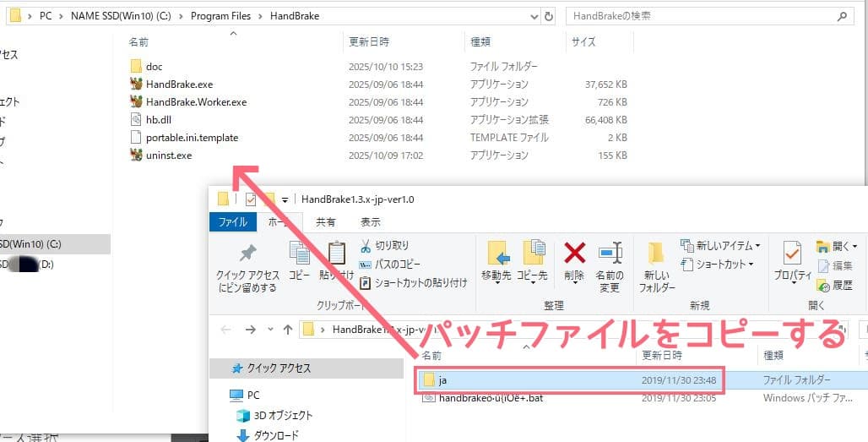Image resolution: width=868 pixels, height=442 pixels.
Task: Open Properties (プロパティ) from the ribbon
Action: 792,254
